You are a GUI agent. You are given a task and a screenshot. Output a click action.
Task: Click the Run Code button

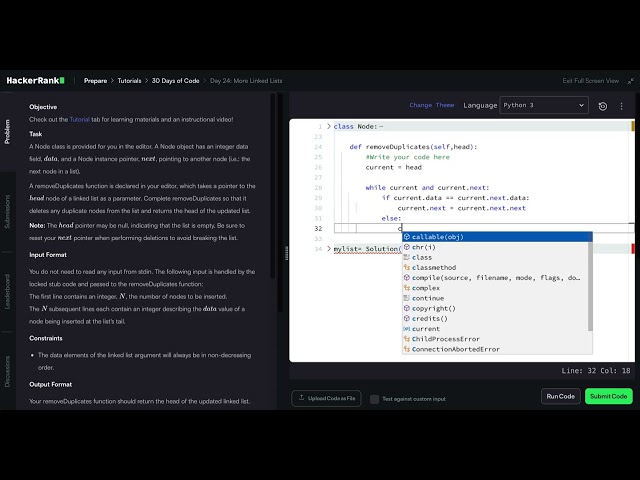click(x=560, y=396)
